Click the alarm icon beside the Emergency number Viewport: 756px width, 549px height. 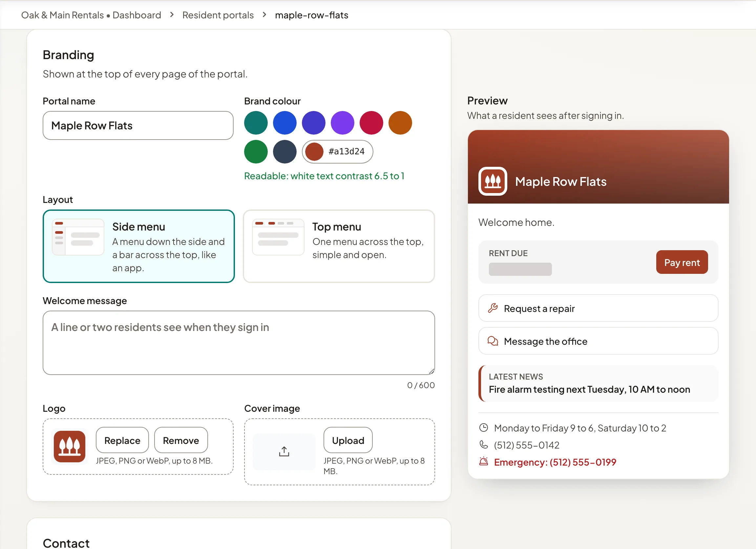tap(484, 462)
